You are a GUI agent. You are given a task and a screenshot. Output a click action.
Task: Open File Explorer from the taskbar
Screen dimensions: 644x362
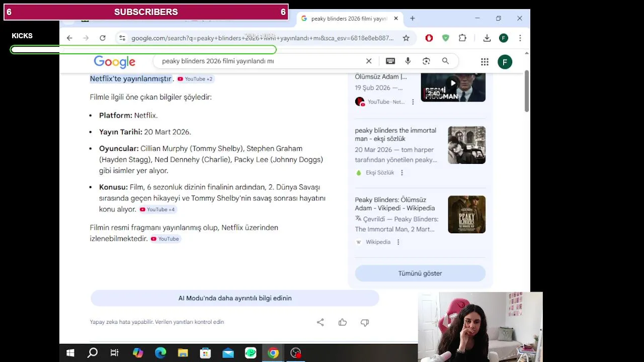click(183, 353)
